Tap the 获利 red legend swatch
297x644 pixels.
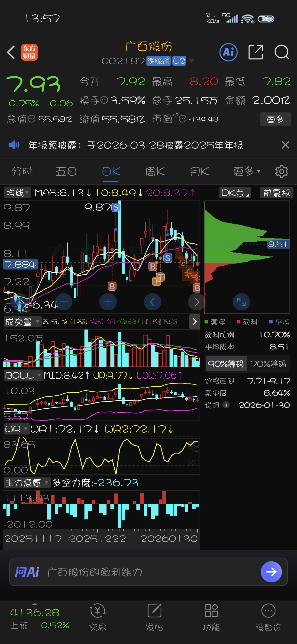click(238, 322)
